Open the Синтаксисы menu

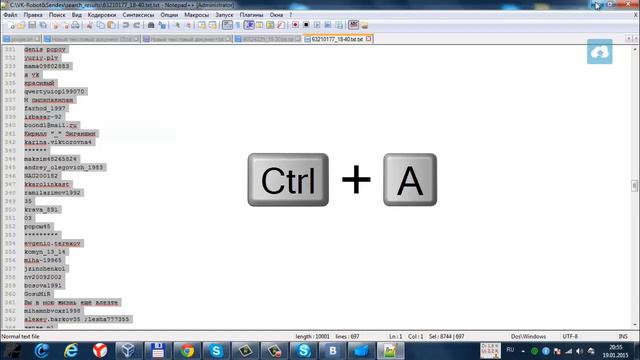pyautogui.click(x=138, y=15)
